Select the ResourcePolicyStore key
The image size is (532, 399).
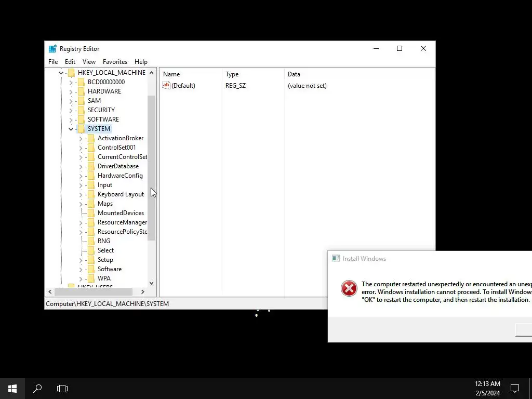coord(122,232)
